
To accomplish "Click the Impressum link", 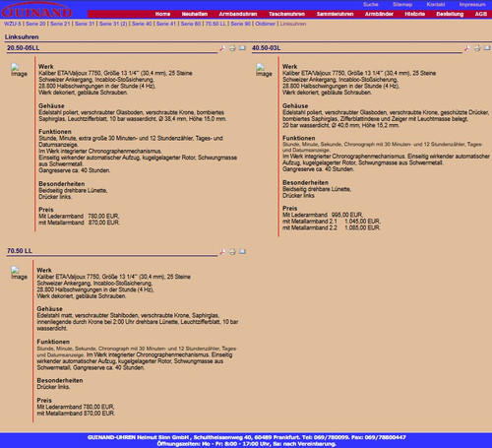I will [472, 5].
